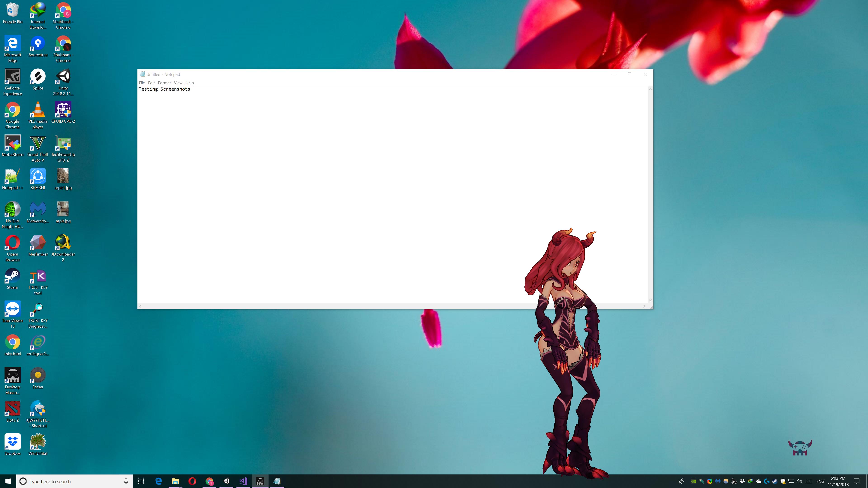
Task: Click the Visual Studio taskbar icon
Action: [243, 481]
